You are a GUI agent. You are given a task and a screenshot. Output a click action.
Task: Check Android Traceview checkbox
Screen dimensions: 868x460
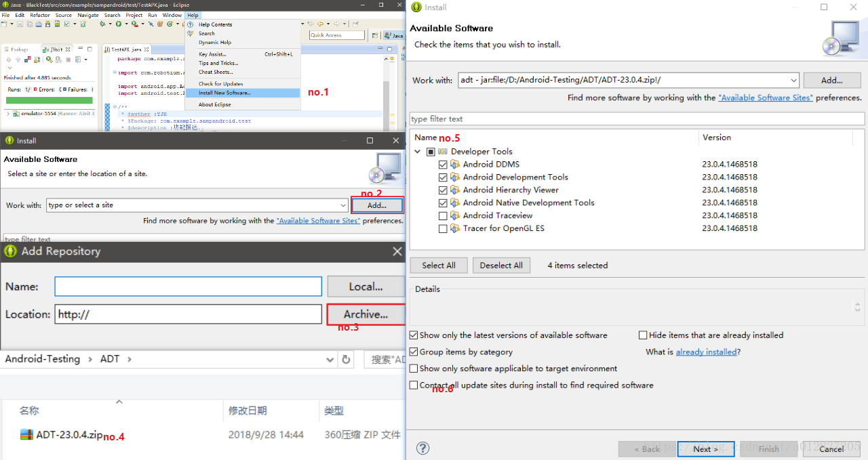pyautogui.click(x=443, y=216)
